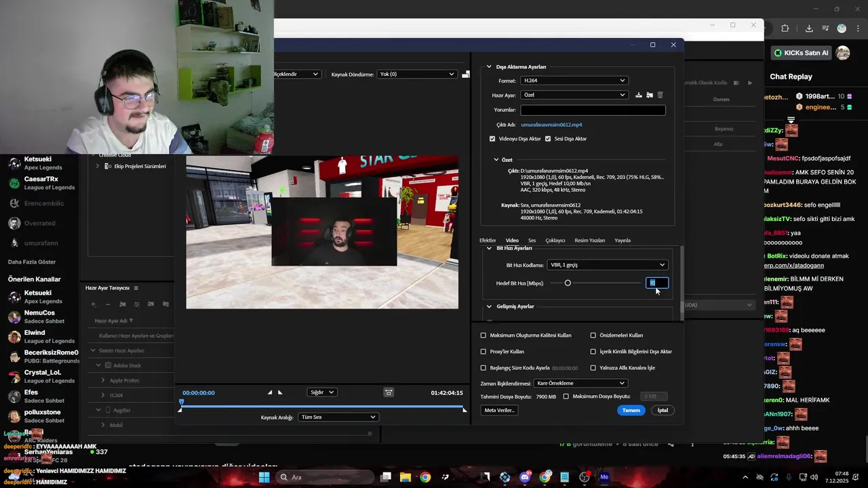Open Kaynak Aralığı dropdown
Screen dimensions: 868x488
click(x=337, y=418)
